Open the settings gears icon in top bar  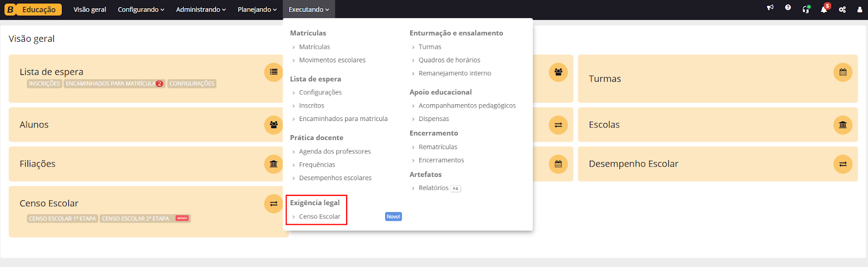click(x=842, y=10)
